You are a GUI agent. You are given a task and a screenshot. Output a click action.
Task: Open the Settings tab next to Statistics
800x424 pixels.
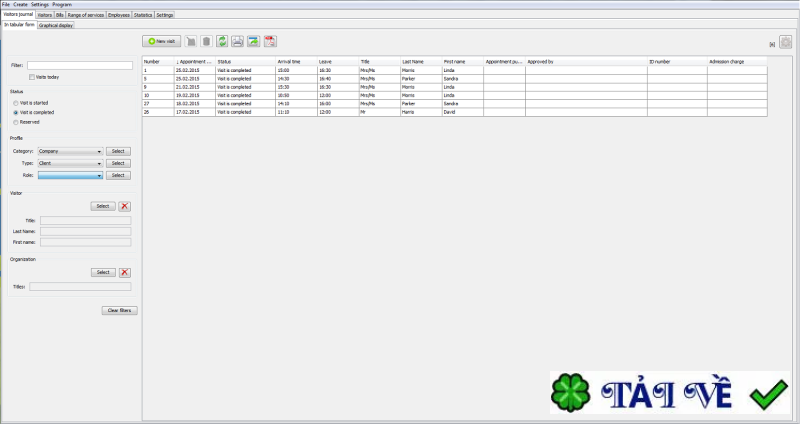[164, 15]
